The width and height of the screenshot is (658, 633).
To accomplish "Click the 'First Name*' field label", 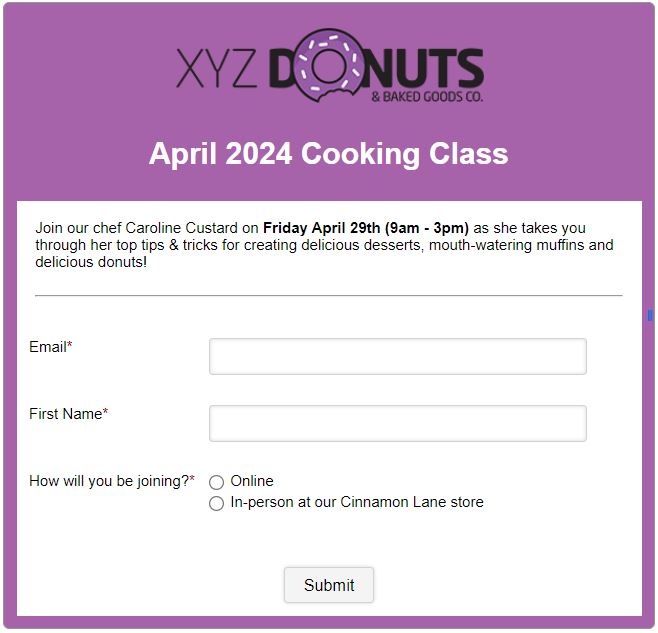I will [x=69, y=414].
